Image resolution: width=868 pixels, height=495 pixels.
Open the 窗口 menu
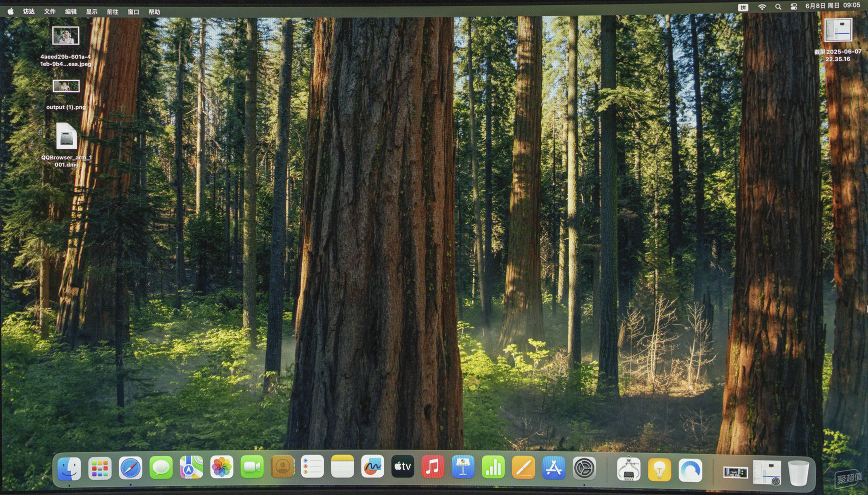point(133,12)
